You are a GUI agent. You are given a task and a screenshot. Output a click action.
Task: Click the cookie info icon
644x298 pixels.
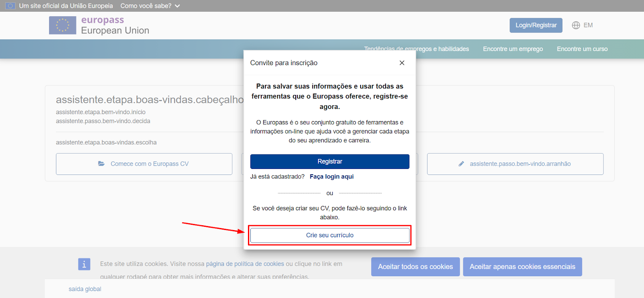click(84, 264)
